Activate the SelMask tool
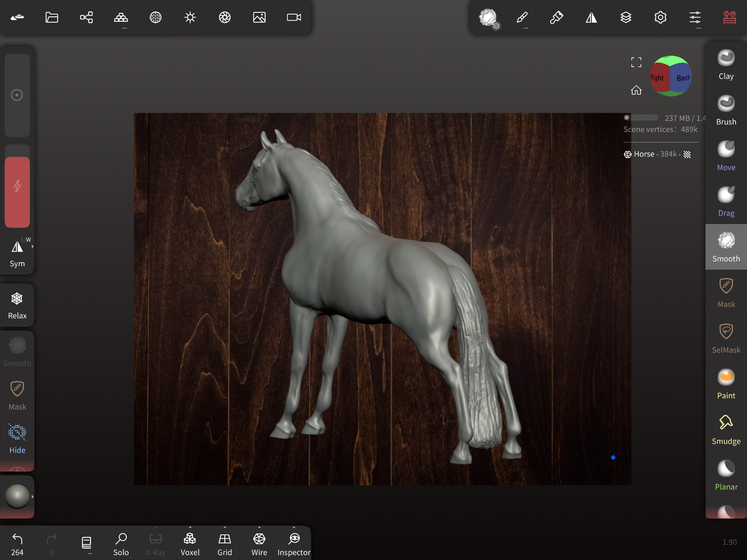 tap(726, 338)
